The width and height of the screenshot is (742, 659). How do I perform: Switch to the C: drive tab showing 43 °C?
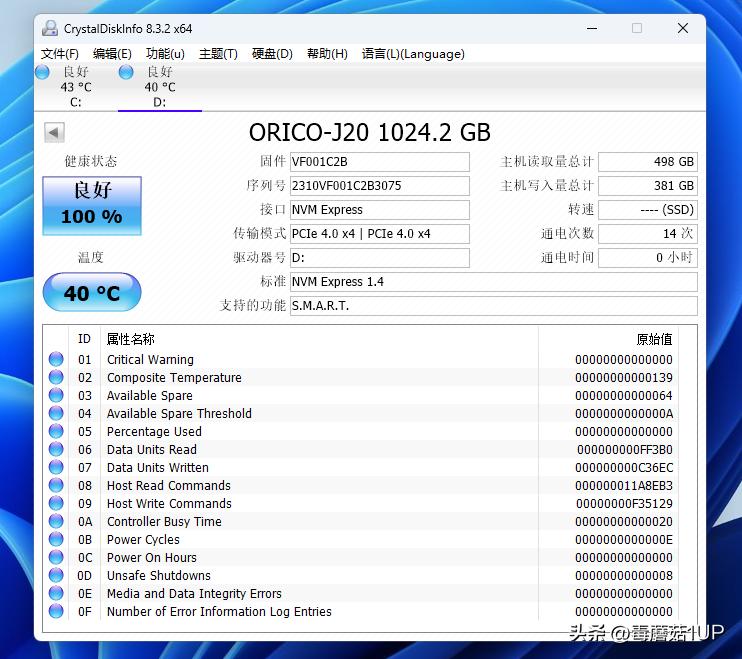76,87
